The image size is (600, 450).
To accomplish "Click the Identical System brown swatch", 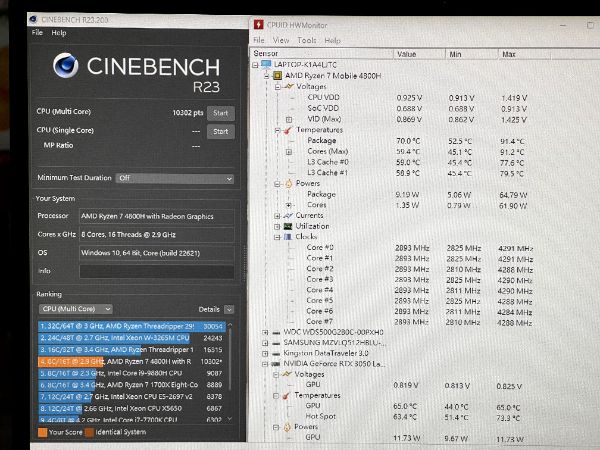I will coord(89,432).
